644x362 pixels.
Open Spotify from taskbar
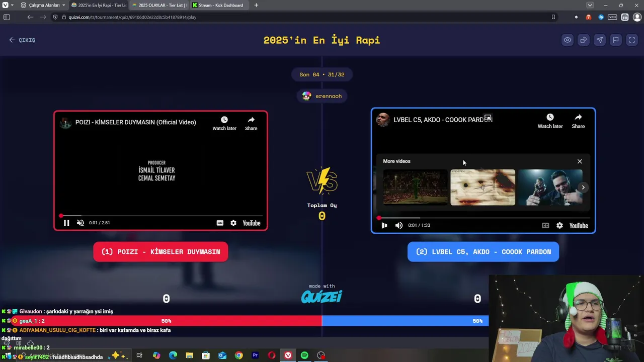304,355
